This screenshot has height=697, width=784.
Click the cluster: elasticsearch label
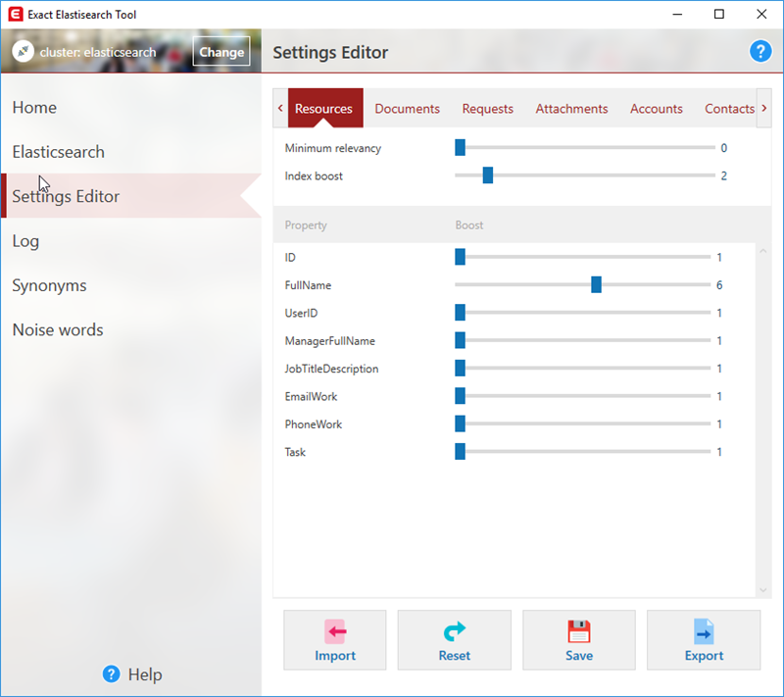coord(98,52)
